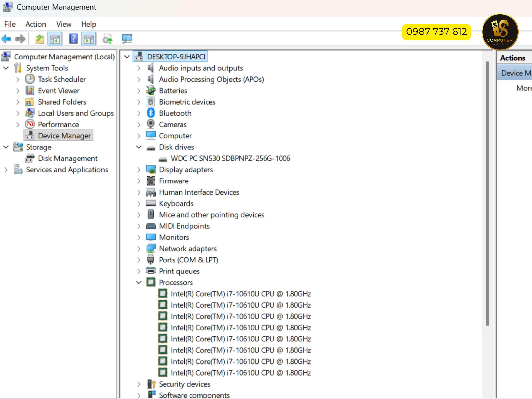Expand the MIDI Endpoints category

pyautogui.click(x=139, y=226)
